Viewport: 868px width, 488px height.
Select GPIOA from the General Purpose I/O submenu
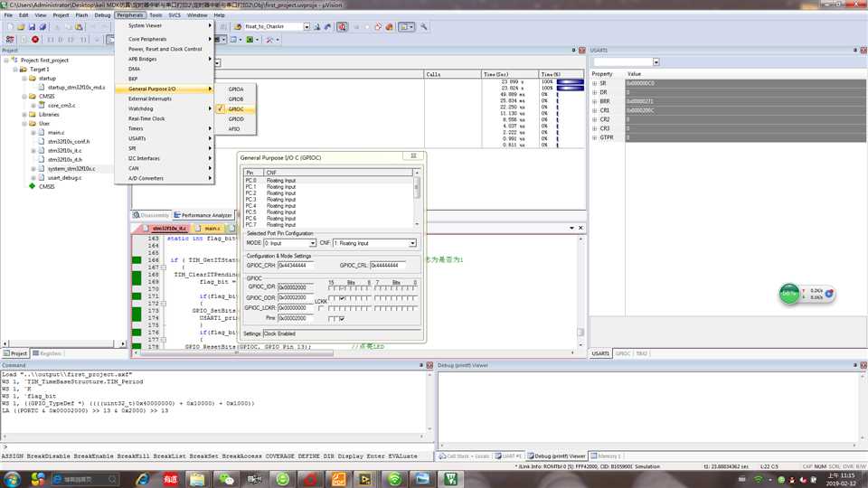click(x=236, y=89)
